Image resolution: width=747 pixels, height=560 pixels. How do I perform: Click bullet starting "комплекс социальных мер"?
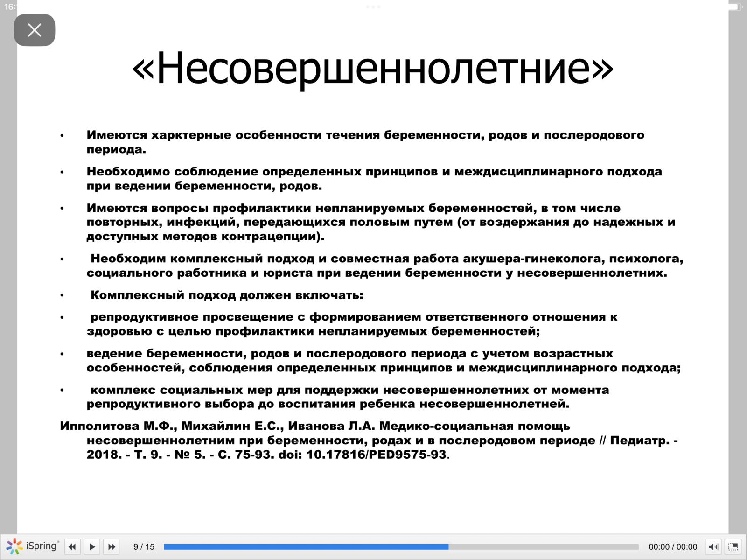348,397
